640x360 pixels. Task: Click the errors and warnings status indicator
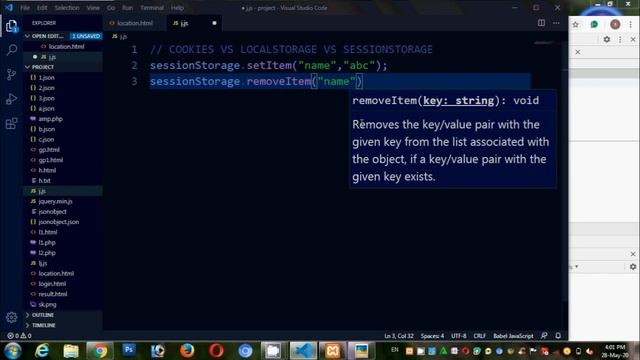click(x=19, y=336)
